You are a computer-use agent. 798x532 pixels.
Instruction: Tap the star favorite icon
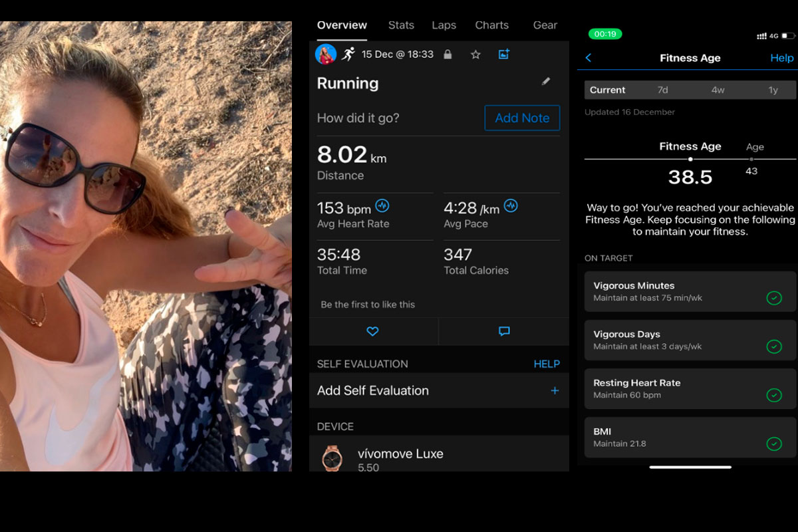475,55
